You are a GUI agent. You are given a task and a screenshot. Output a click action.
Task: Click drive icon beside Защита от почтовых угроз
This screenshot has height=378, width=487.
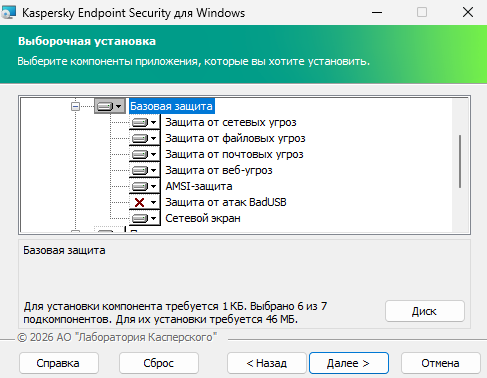(140, 154)
